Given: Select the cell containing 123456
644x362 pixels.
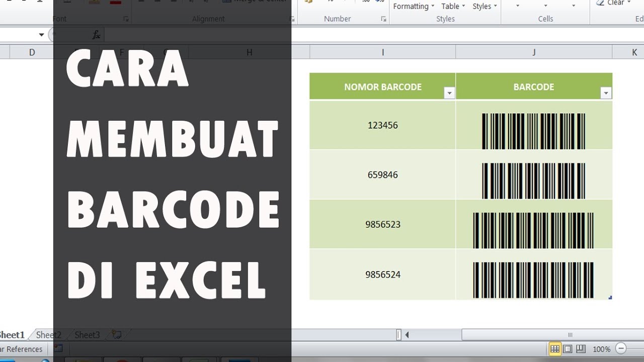Looking at the screenshot, I should coord(382,125).
